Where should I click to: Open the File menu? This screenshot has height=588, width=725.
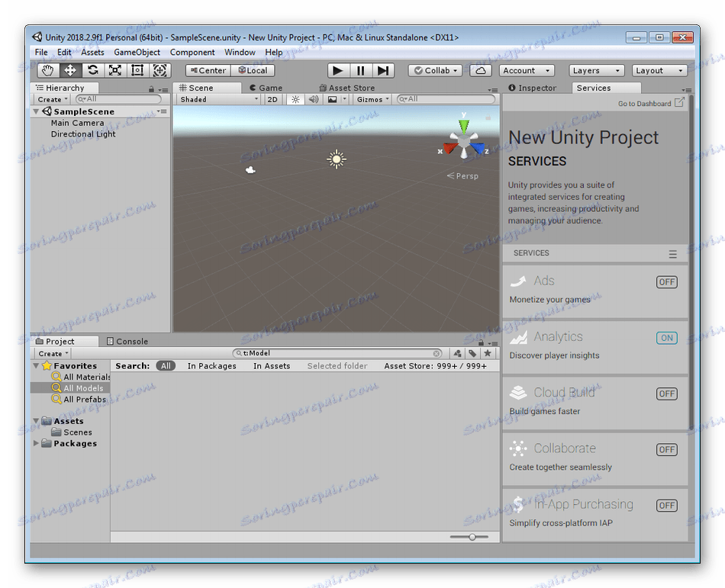tap(41, 52)
